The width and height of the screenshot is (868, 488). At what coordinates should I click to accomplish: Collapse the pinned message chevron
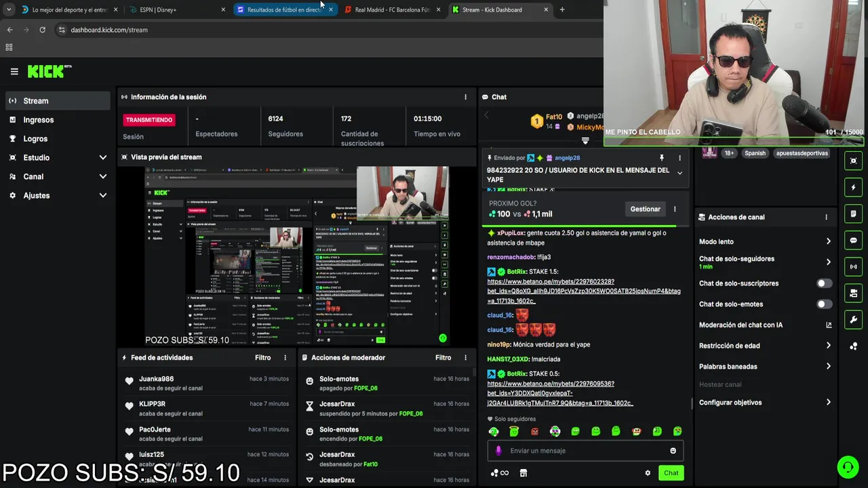pos(679,173)
